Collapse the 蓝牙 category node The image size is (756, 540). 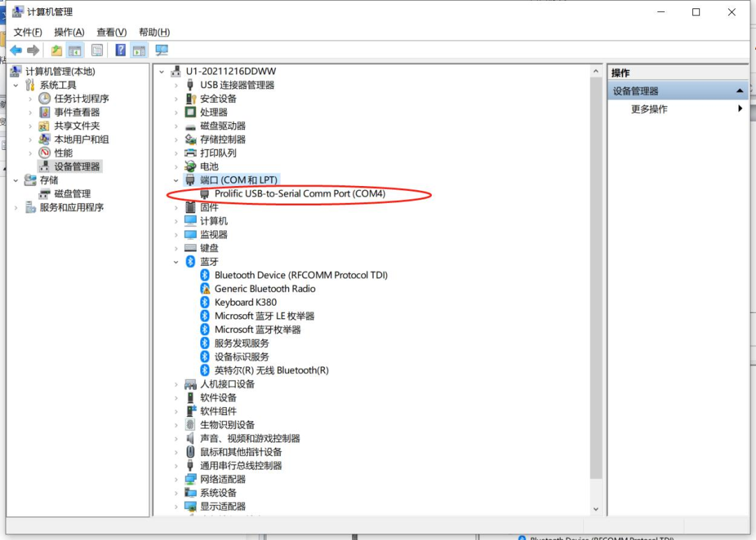[x=176, y=262]
